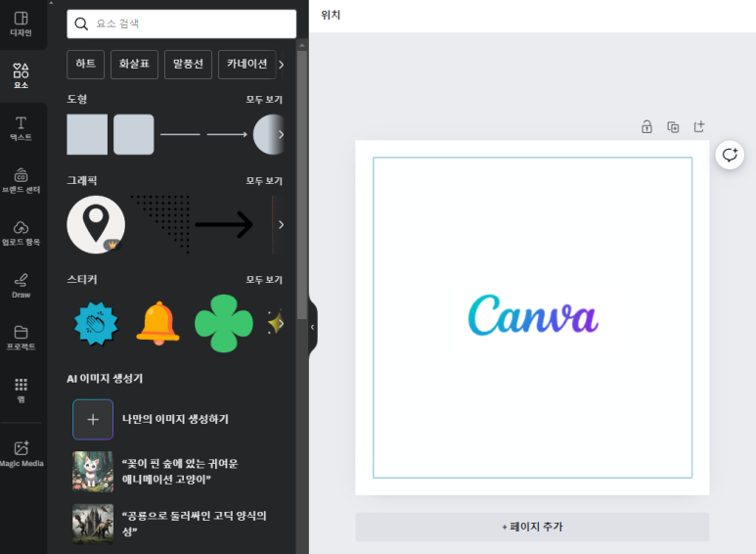Lock the page with padlock icon
The width and height of the screenshot is (756, 554).
[646, 127]
